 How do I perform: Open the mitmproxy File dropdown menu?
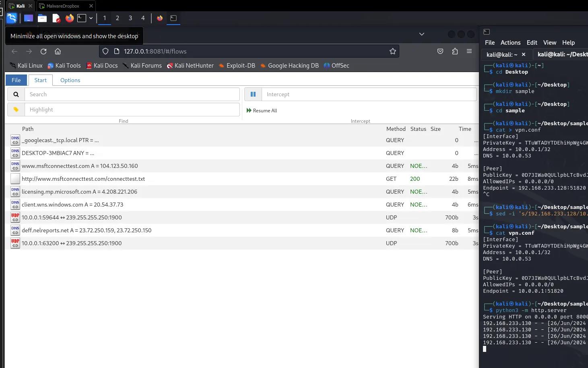tap(16, 80)
